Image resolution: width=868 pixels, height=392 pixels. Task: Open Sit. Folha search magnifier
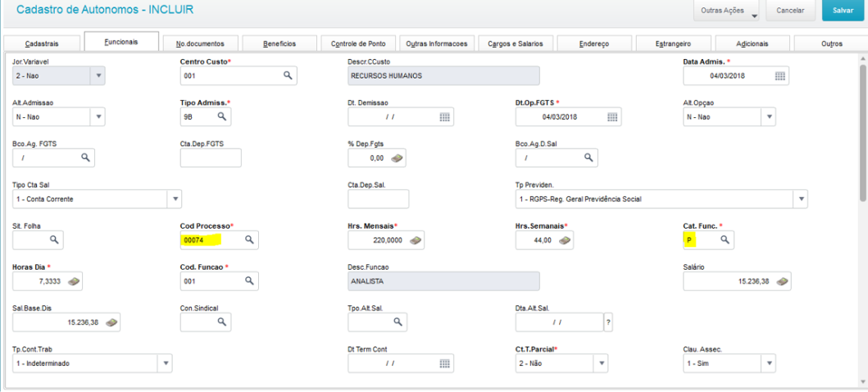coord(54,239)
